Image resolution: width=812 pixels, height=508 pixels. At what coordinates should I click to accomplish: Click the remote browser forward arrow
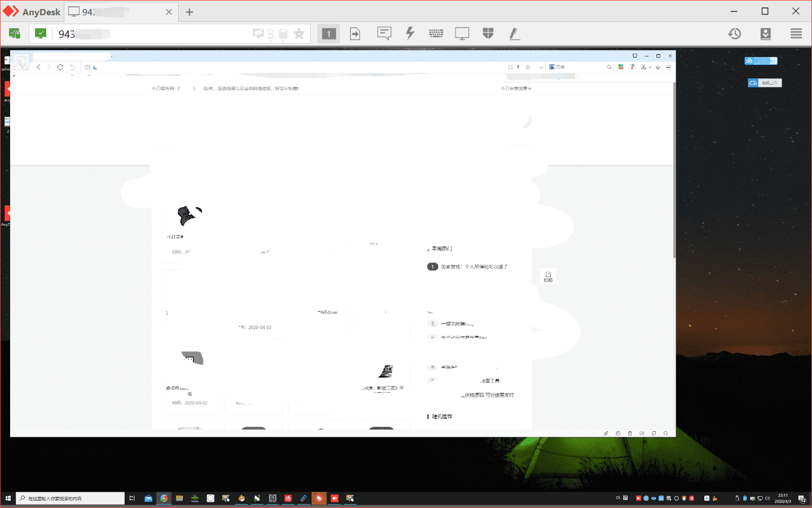click(49, 67)
